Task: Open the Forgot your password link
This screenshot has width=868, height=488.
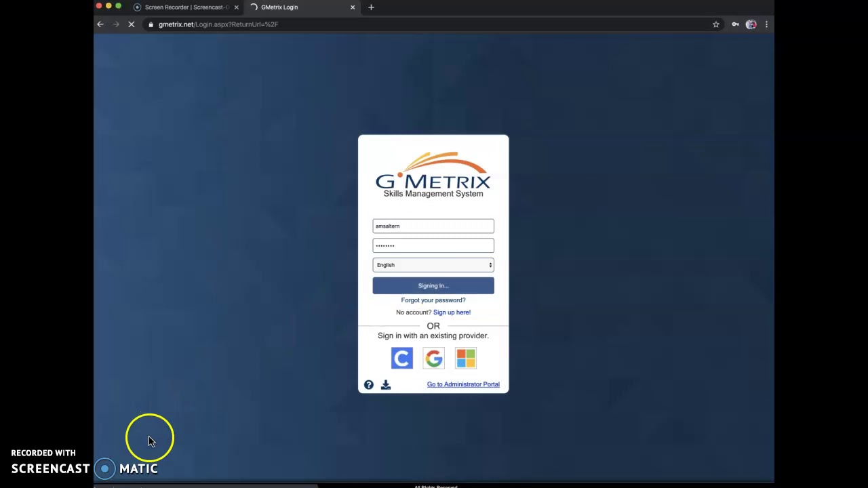Action: pos(433,300)
